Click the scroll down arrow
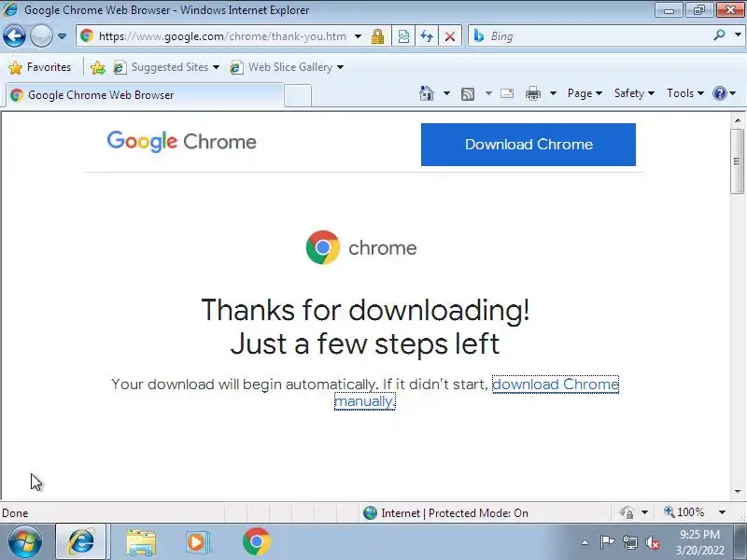747x560 pixels. 738,492
